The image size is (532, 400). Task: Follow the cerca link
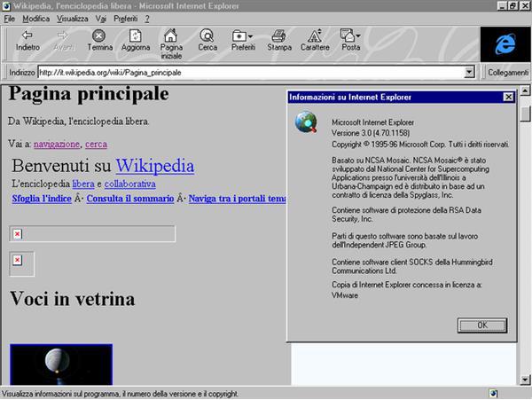pyautogui.click(x=96, y=145)
